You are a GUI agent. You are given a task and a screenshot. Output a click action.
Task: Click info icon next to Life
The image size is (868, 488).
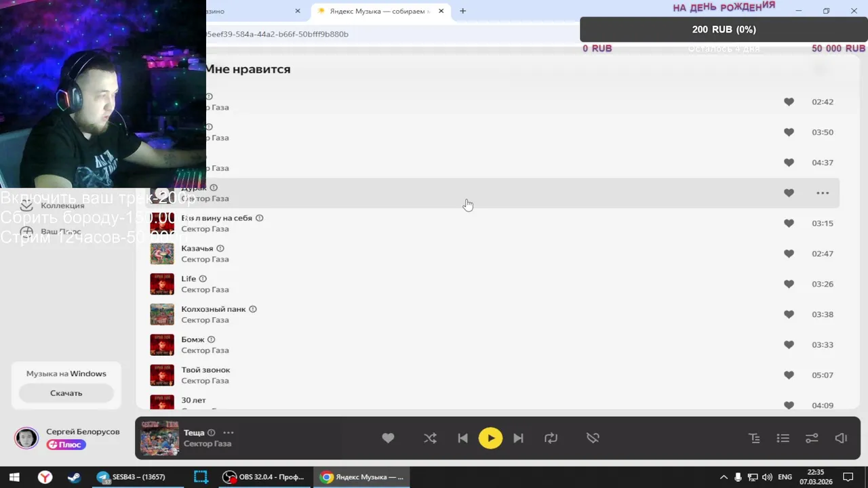[x=203, y=279]
